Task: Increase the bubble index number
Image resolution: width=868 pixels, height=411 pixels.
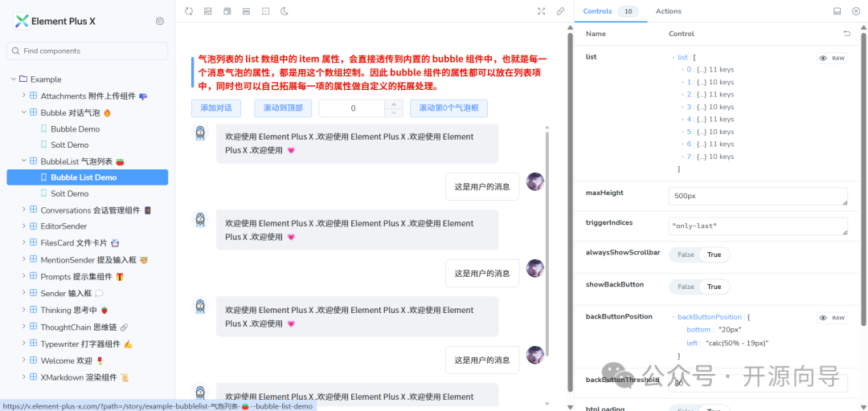Action: [x=394, y=104]
